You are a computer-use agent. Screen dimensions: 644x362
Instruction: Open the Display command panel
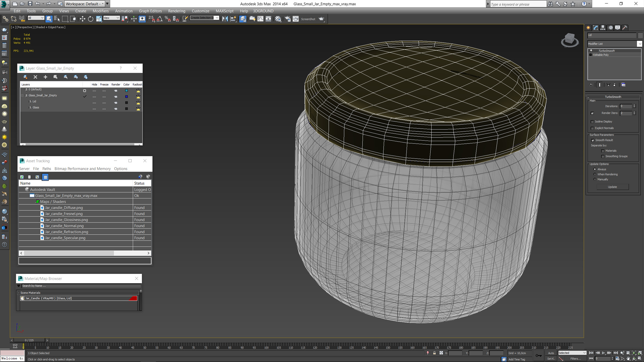618,28
